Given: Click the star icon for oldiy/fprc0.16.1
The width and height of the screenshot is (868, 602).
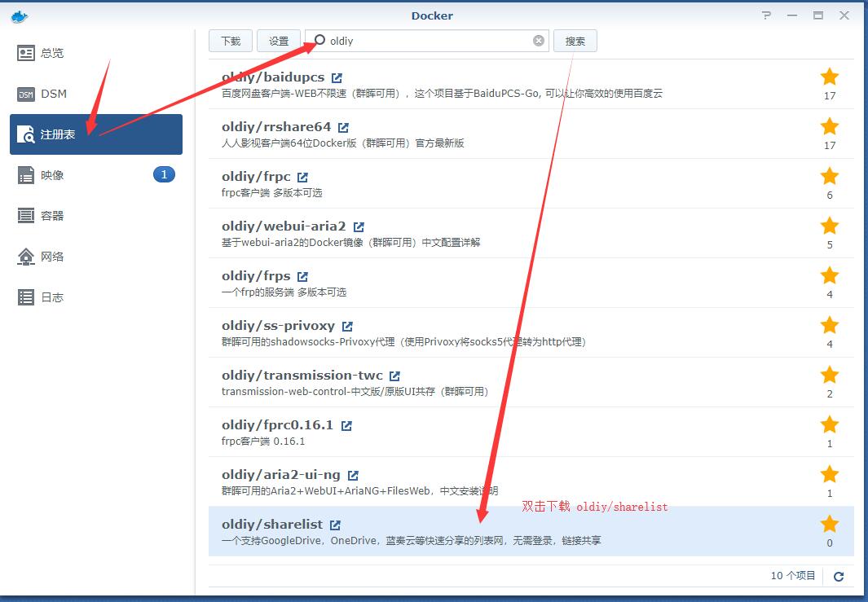Looking at the screenshot, I should pyautogui.click(x=829, y=425).
